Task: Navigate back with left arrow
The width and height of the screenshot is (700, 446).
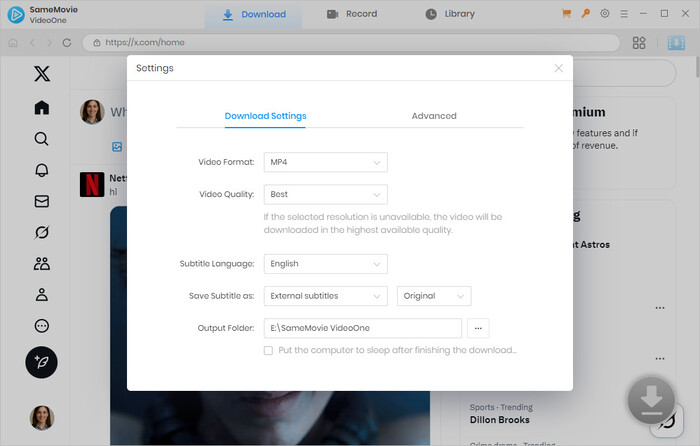Action: 32,43
